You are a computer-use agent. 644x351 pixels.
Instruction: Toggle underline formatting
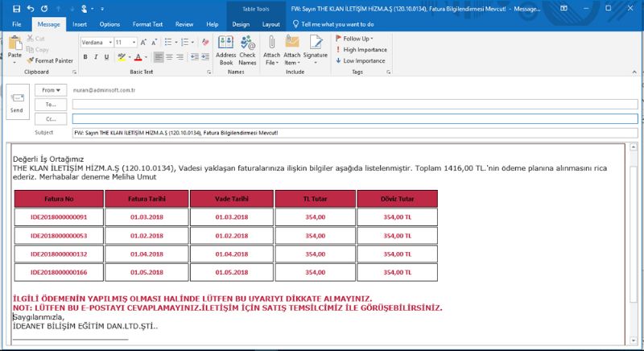106,57
